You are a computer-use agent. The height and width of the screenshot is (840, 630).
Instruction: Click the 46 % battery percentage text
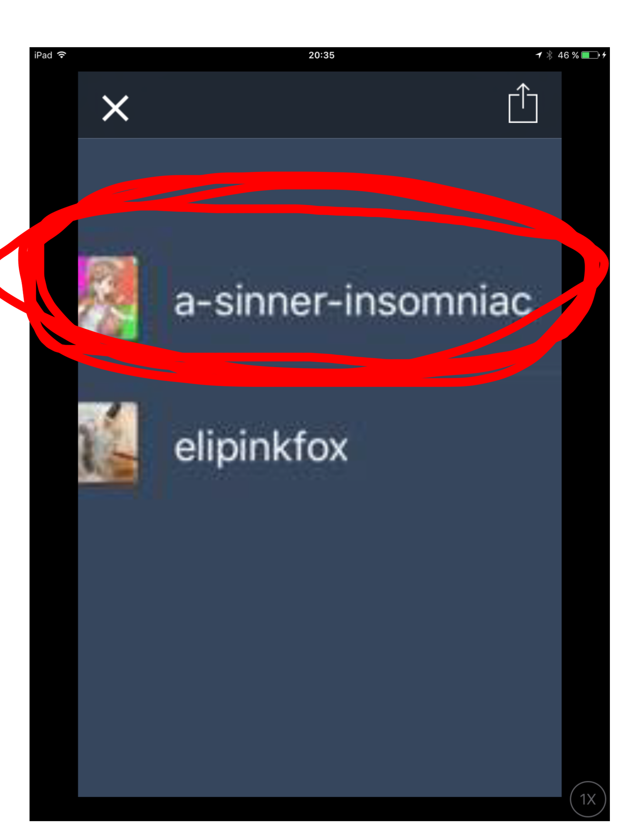coord(568,55)
